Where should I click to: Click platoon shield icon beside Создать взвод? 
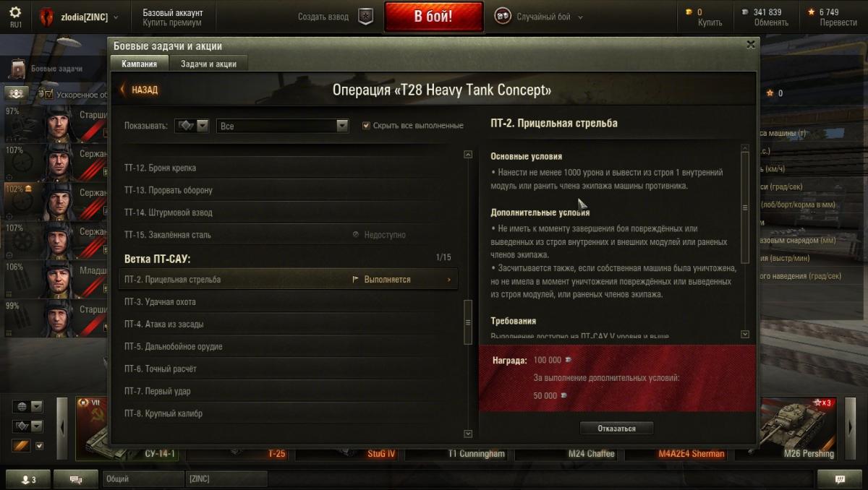(x=366, y=17)
